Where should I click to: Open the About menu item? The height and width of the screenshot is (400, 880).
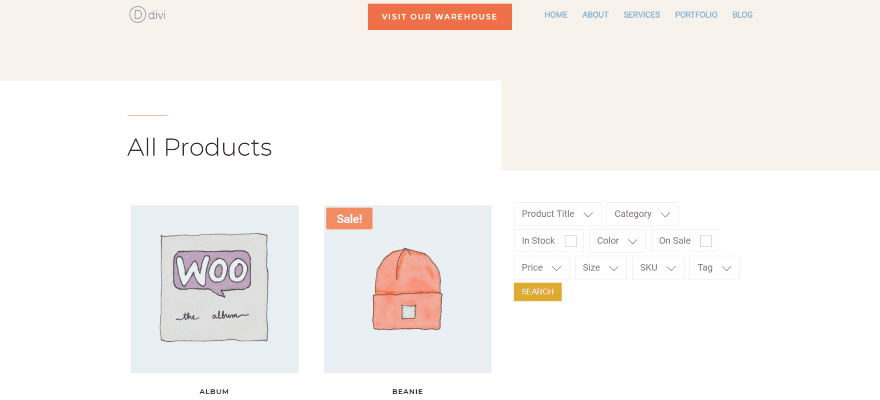(595, 15)
